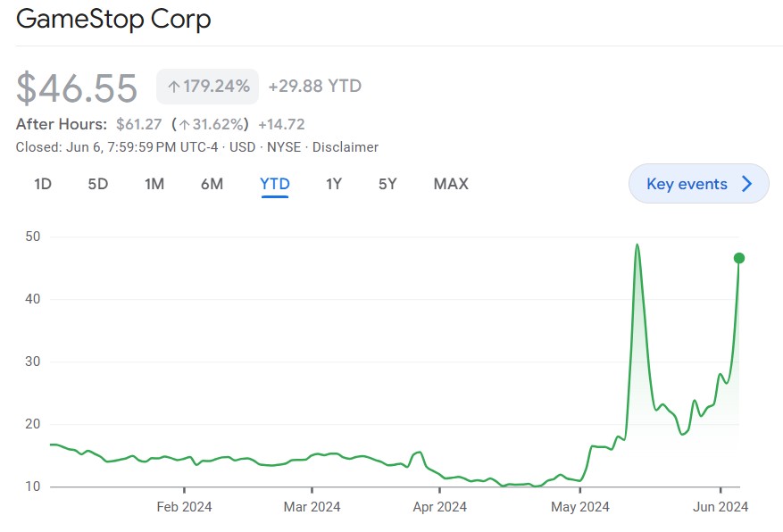
Task: Click the up arrow beside 31.62%
Action: point(185,124)
